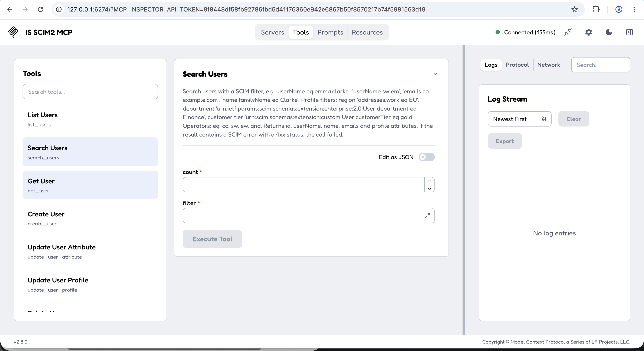This screenshot has width=644, height=351.
Task: Decrement the count value with down arrow
Action: 430,188
